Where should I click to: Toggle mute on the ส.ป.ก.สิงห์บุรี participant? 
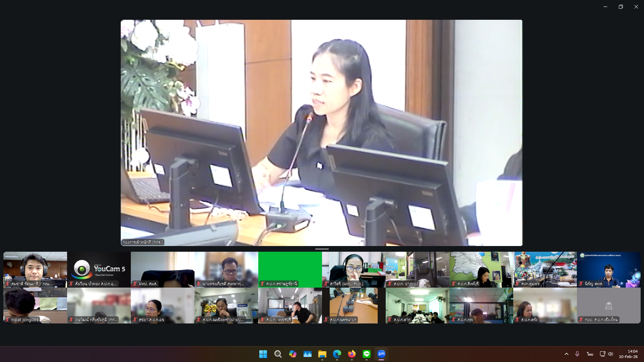453,283
